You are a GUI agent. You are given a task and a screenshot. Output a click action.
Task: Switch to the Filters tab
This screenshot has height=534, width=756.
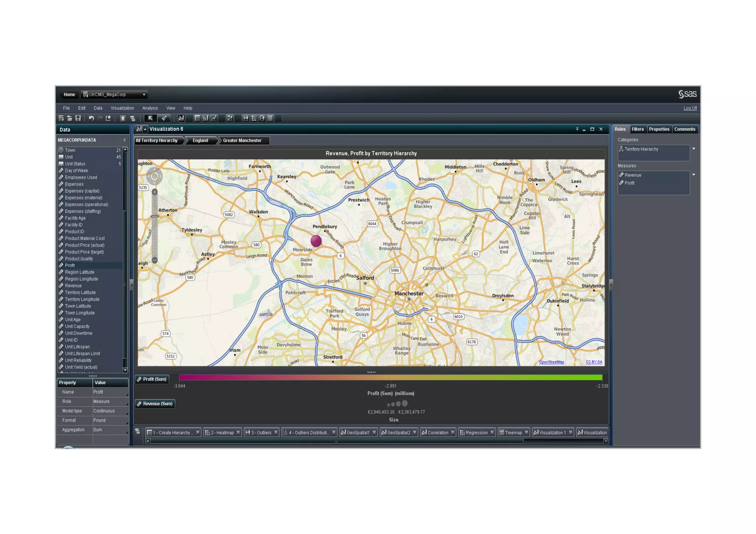click(638, 130)
